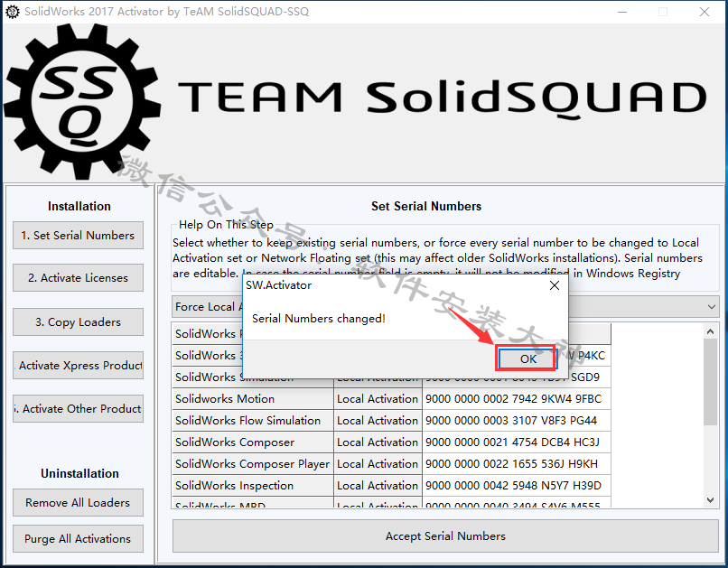Edit serial field ending in N5Y7 H39D
Viewport: 728px width, 568px height.
click(x=517, y=486)
